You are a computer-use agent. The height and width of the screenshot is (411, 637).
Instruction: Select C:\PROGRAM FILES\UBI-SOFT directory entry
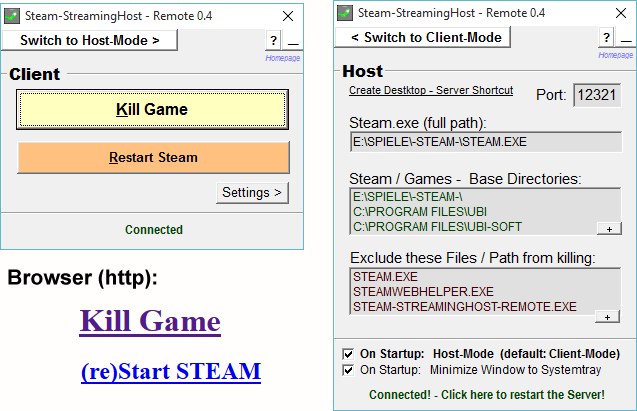coord(437,227)
